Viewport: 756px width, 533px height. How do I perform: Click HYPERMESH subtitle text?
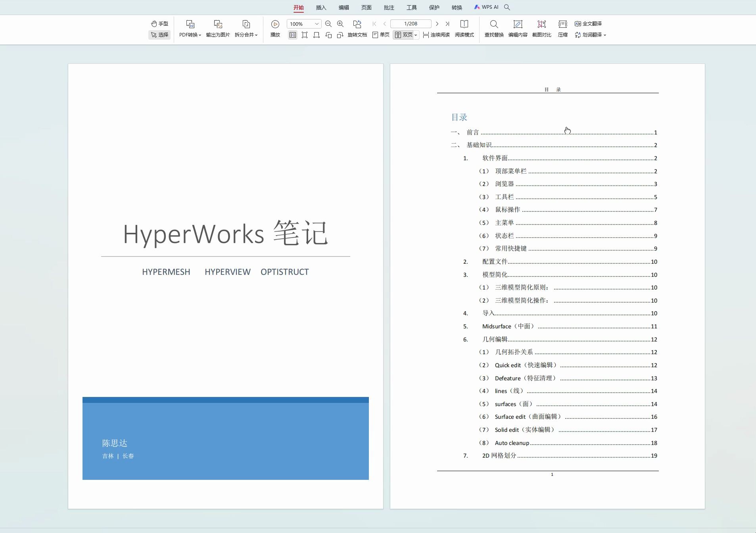pos(166,272)
